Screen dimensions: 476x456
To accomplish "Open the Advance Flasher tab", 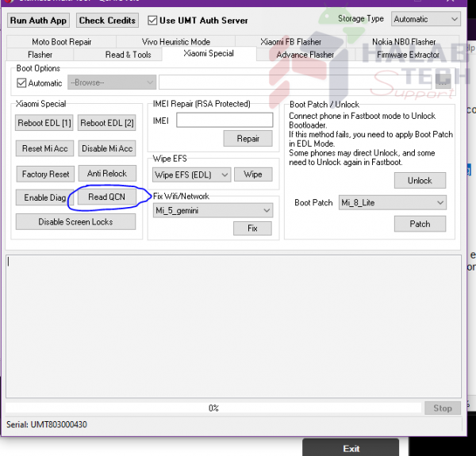I will (305, 55).
